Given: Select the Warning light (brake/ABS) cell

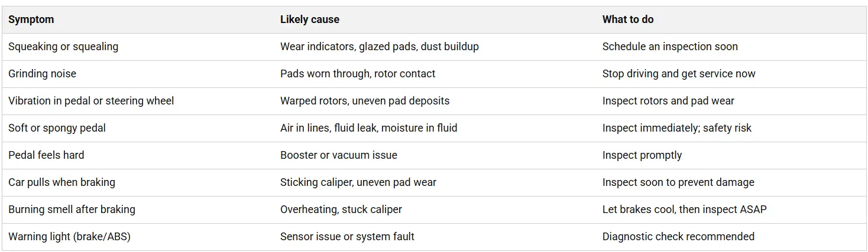Looking at the screenshot, I should point(69,237).
